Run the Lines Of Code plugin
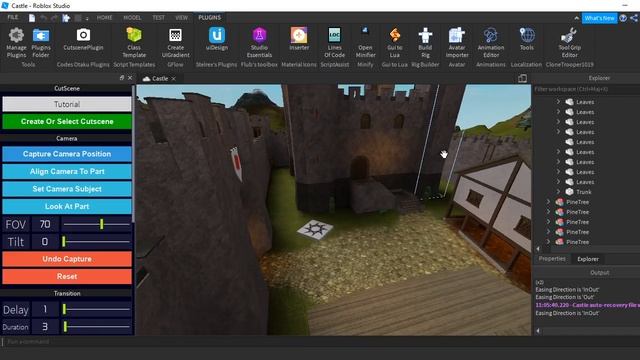640x360 pixels. 334,43
